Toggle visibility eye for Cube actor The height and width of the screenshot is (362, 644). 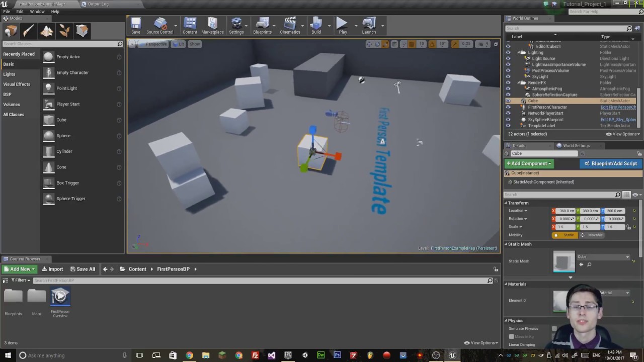pyautogui.click(x=508, y=101)
